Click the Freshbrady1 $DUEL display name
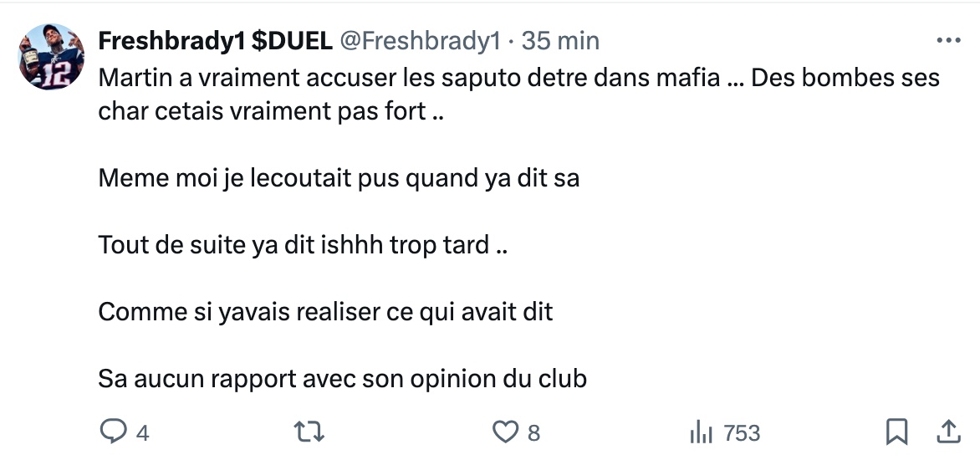Screen dimensions: 980x460 [215, 41]
